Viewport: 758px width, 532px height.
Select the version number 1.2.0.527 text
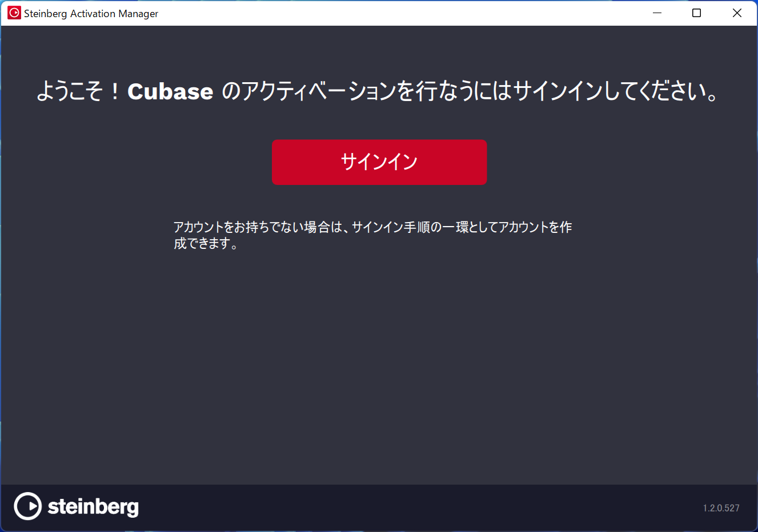pyautogui.click(x=721, y=508)
